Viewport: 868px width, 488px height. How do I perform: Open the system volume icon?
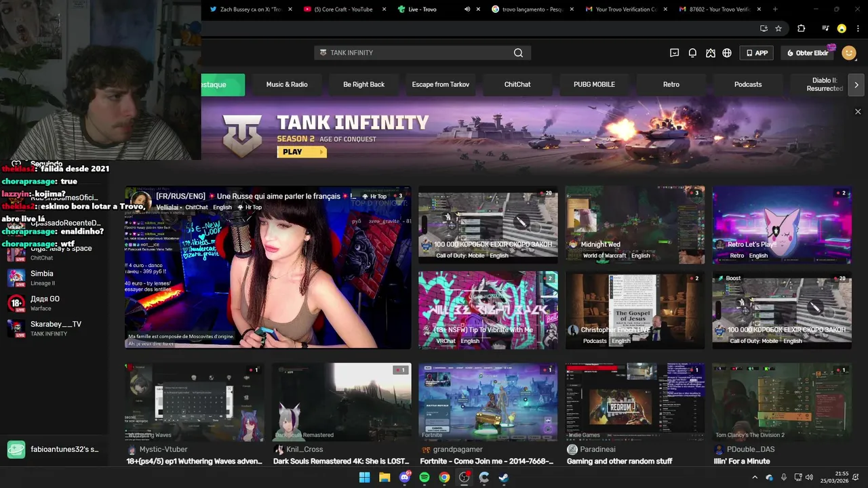pos(809,477)
